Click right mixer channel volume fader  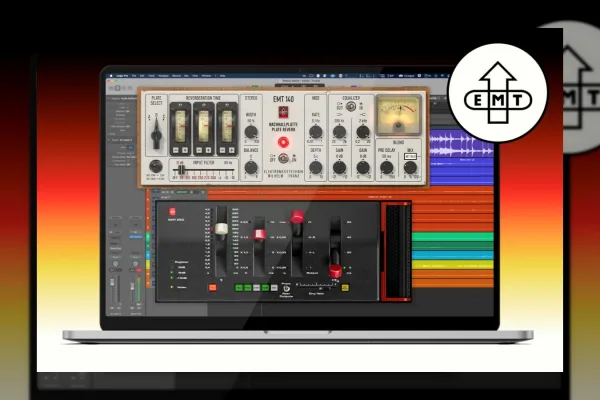[132, 286]
